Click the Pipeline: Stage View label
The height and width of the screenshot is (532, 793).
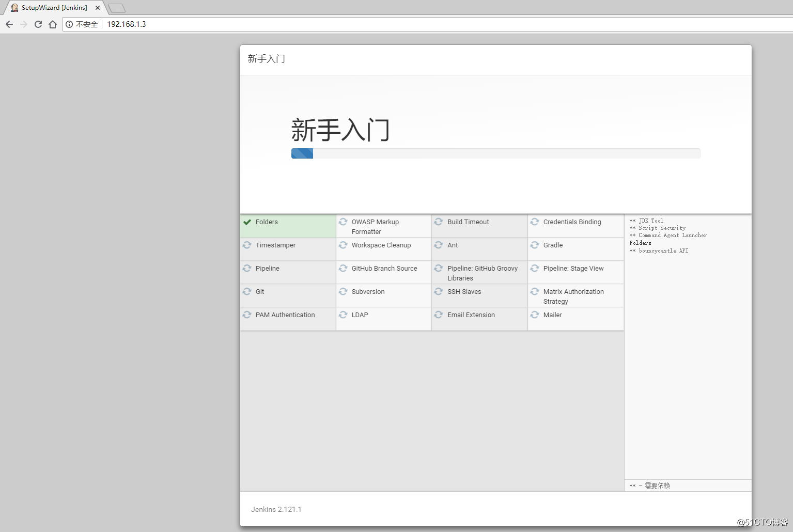pyautogui.click(x=573, y=269)
